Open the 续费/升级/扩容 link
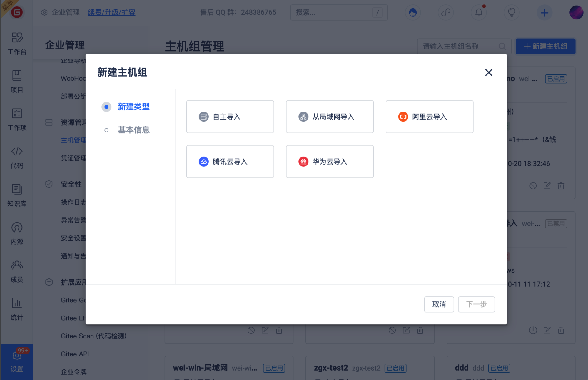The image size is (588, 380). (111, 12)
